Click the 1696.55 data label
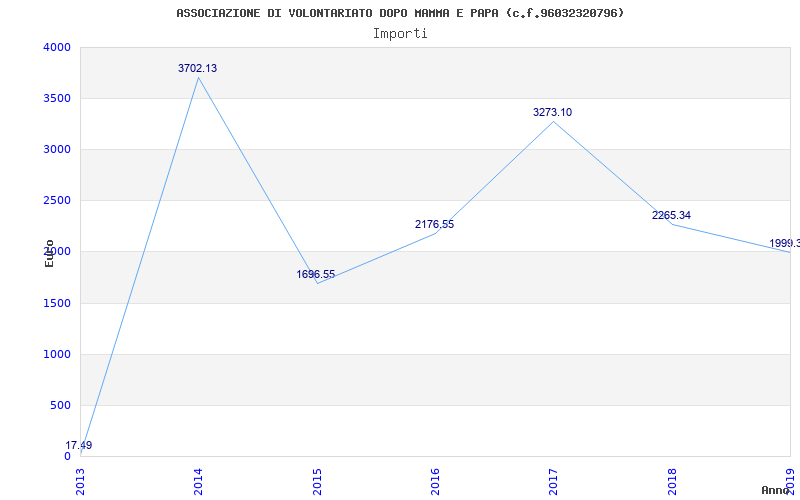 pos(316,274)
